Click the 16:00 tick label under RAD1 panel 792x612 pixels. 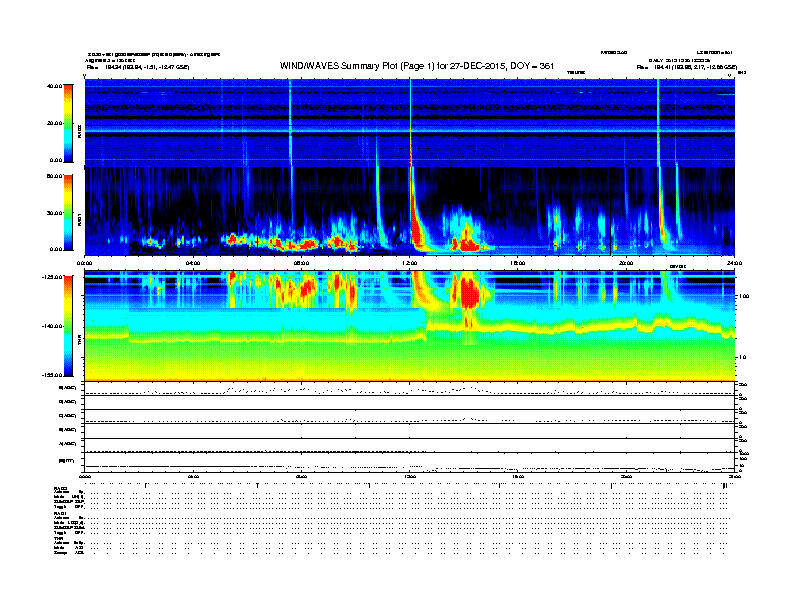tap(518, 263)
